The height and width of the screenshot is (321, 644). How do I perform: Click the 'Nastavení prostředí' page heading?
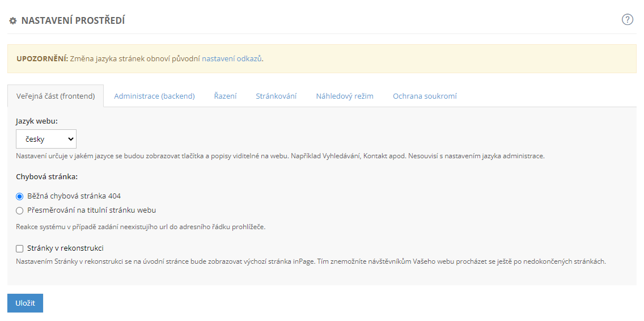tap(73, 21)
